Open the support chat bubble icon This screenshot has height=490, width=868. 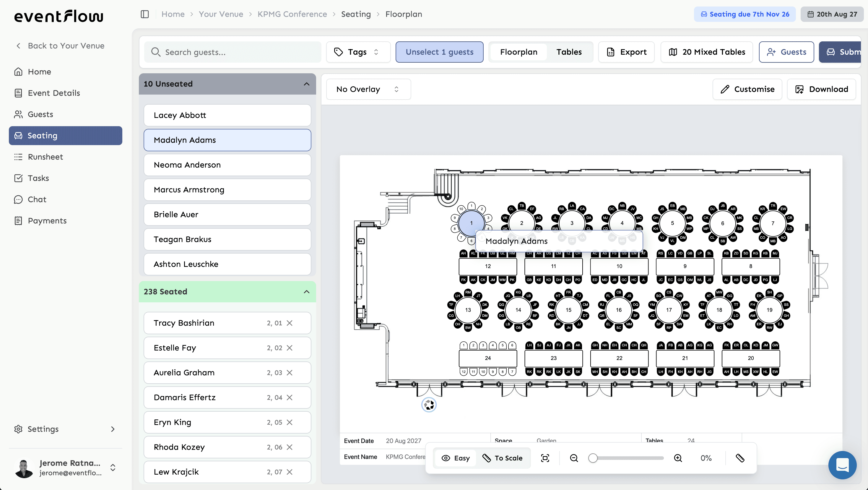click(x=842, y=465)
